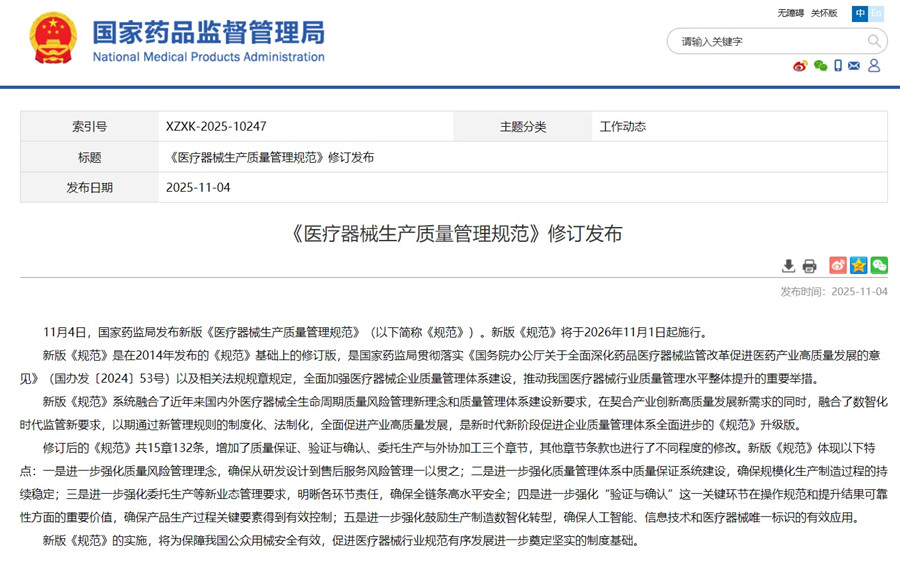Click the 工作动态 topic category value

pos(622,127)
